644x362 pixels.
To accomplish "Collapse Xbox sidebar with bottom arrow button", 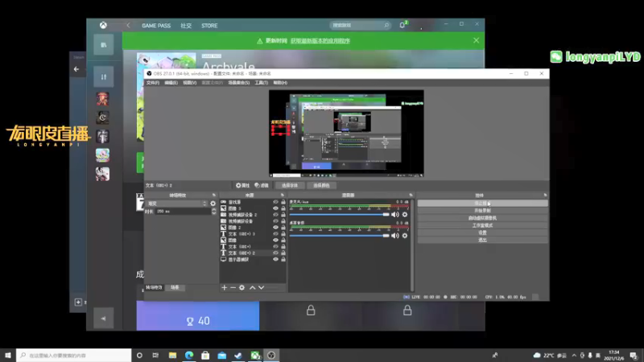I will click(x=104, y=319).
